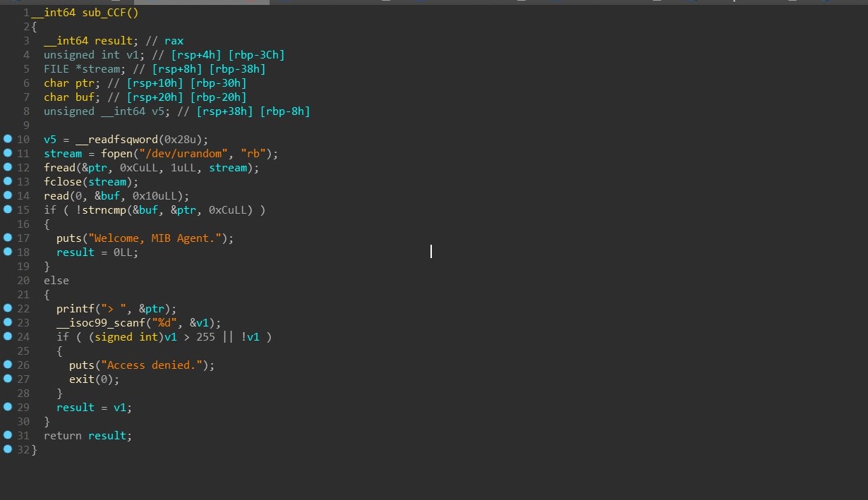Click marker dot beside scanf line

pyautogui.click(x=8, y=322)
